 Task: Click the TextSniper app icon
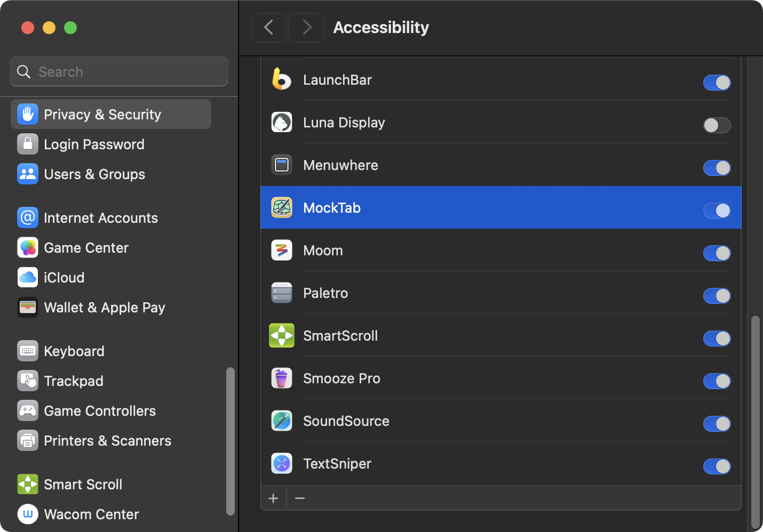[x=282, y=463]
